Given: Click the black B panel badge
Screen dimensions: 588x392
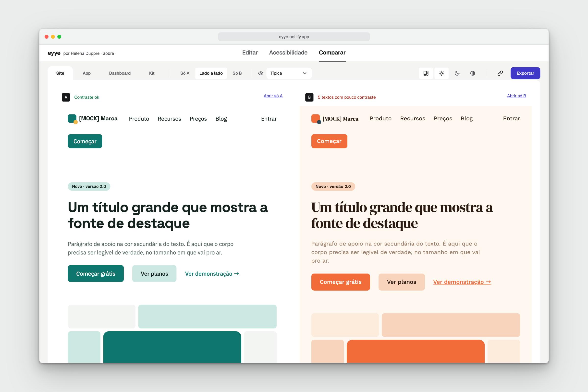Looking at the screenshot, I should 309,97.
